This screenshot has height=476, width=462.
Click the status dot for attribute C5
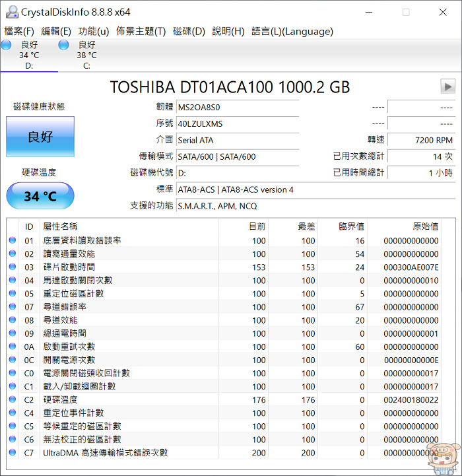coord(13,426)
